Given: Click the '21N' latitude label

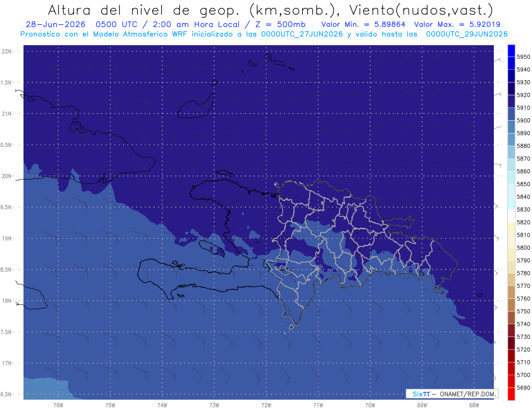Looking at the screenshot, I should [x=8, y=114].
